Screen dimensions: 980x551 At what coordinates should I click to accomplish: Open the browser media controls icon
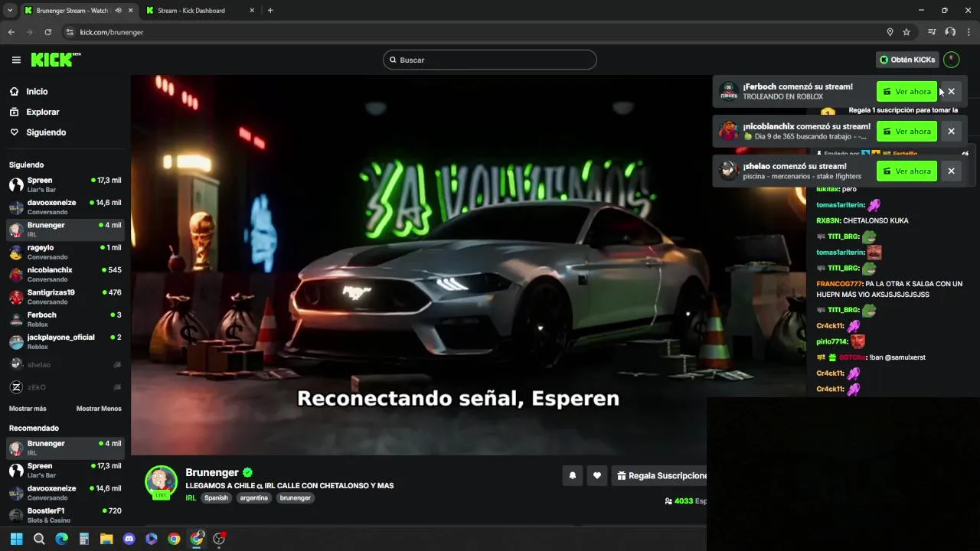click(932, 32)
